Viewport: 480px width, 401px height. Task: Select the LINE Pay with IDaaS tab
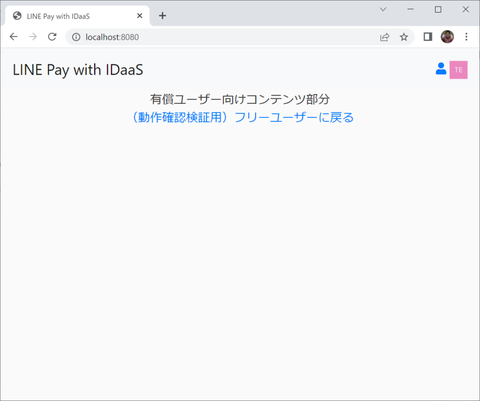77,16
